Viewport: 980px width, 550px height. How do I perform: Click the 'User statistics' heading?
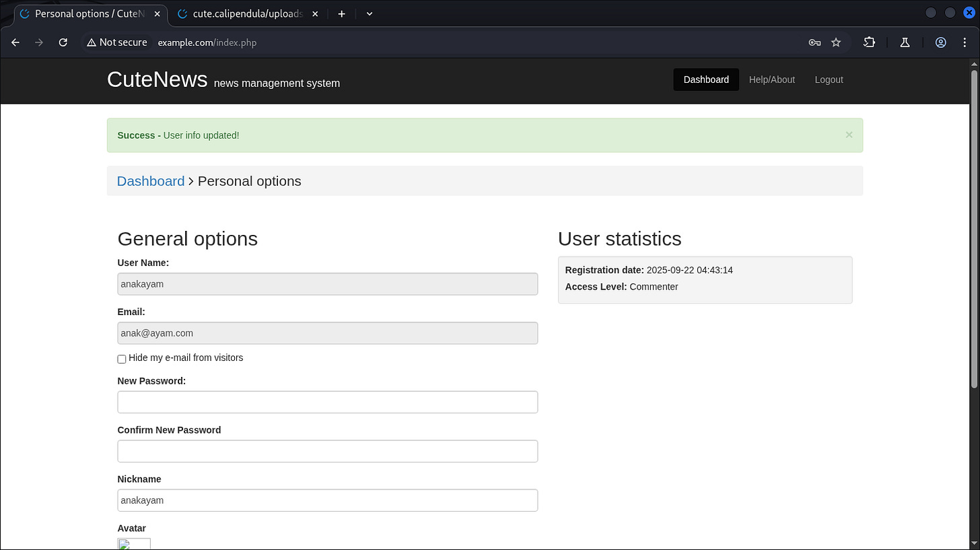pyautogui.click(x=619, y=239)
